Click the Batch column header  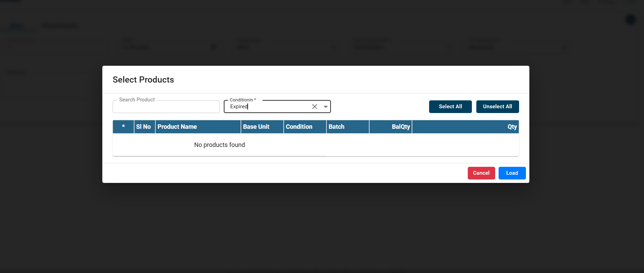click(336, 127)
